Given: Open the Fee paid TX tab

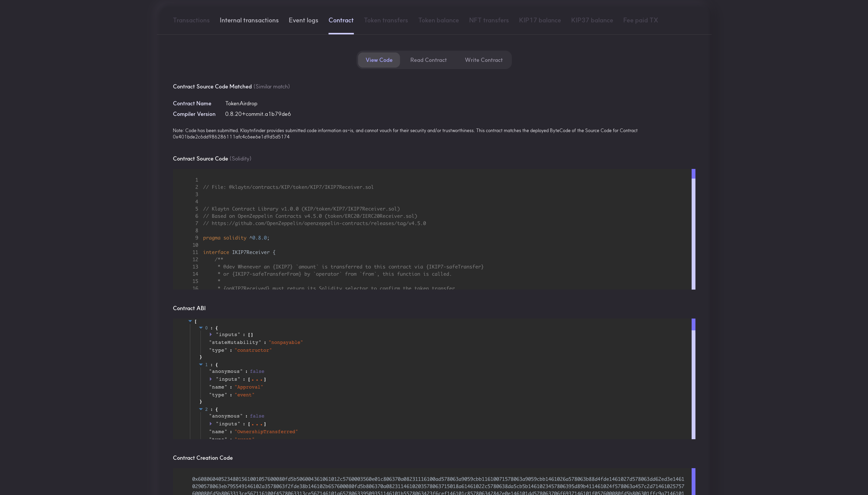Looking at the screenshot, I should 640,21.
